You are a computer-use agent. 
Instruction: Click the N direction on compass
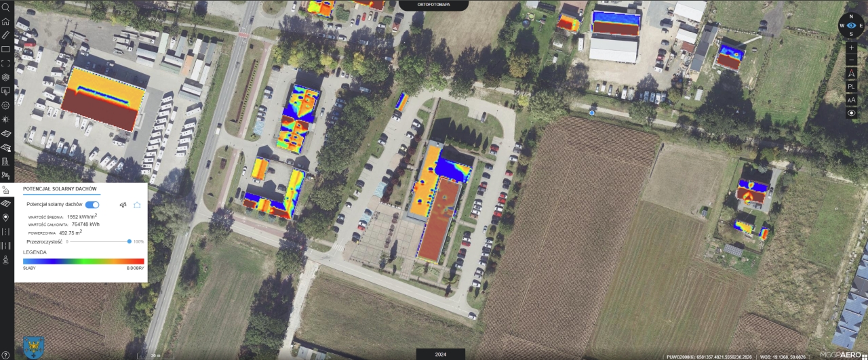[x=852, y=16]
